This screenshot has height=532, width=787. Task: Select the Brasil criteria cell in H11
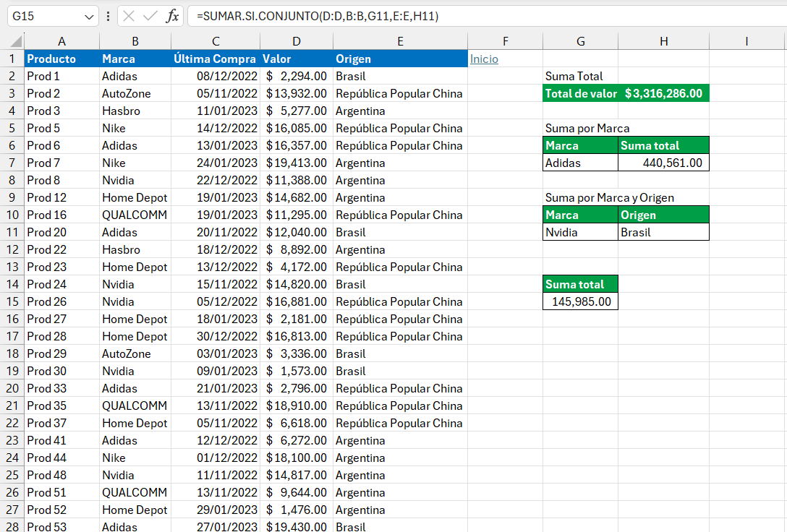pyautogui.click(x=663, y=232)
